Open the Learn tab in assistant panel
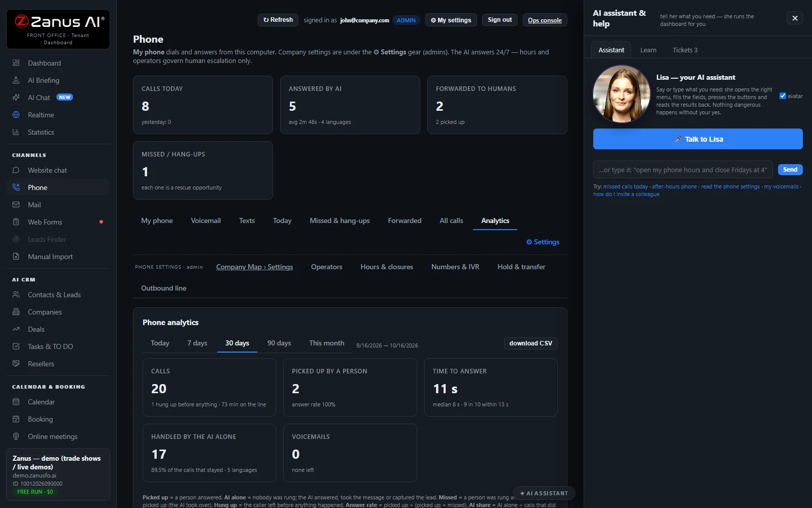The height and width of the screenshot is (508, 812). coord(648,50)
